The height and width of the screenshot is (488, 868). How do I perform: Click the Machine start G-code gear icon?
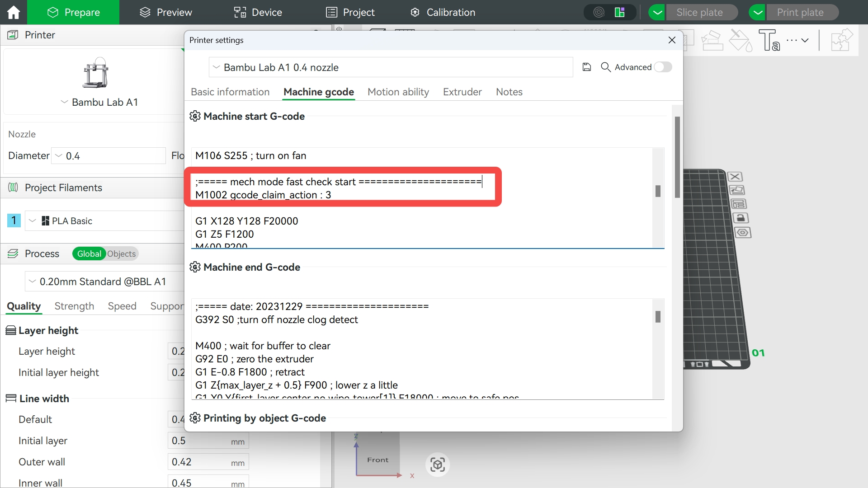tap(195, 116)
